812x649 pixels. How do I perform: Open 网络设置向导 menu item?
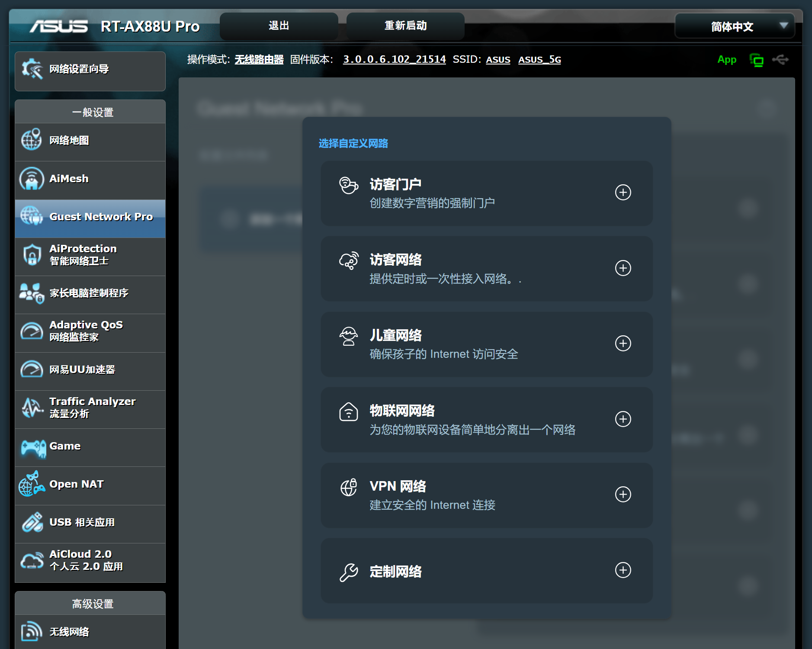90,71
